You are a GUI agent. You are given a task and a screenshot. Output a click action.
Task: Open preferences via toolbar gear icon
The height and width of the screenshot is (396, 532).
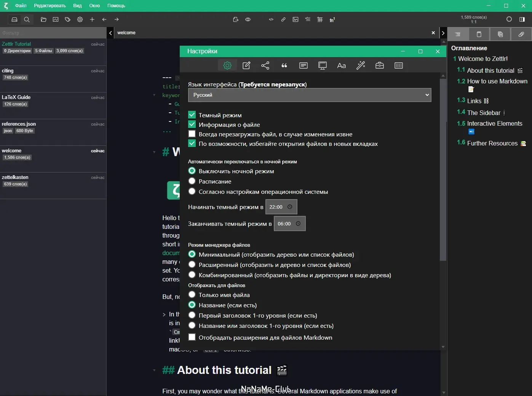coord(80,19)
